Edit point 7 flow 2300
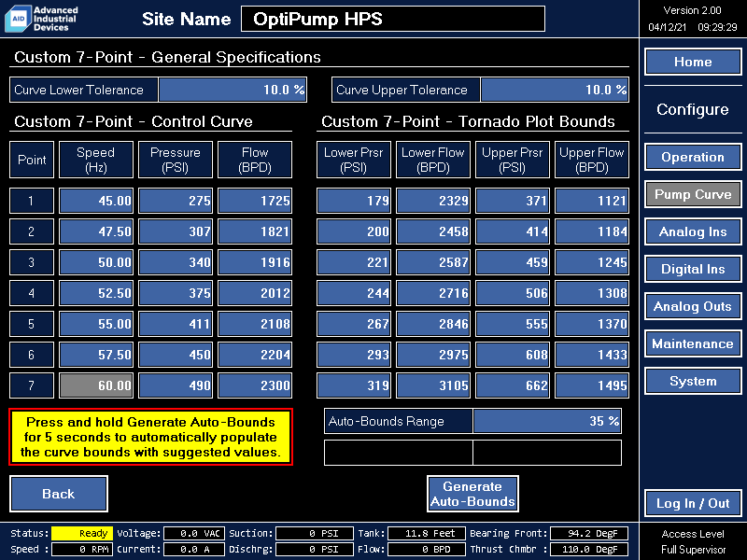The height and width of the screenshot is (560, 747). click(255, 385)
